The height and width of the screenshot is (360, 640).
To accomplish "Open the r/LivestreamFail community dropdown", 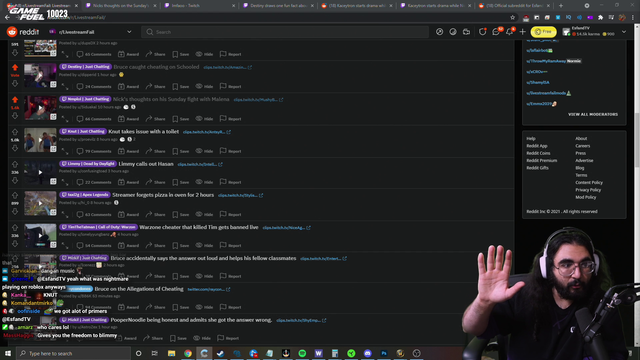I will (x=91, y=32).
